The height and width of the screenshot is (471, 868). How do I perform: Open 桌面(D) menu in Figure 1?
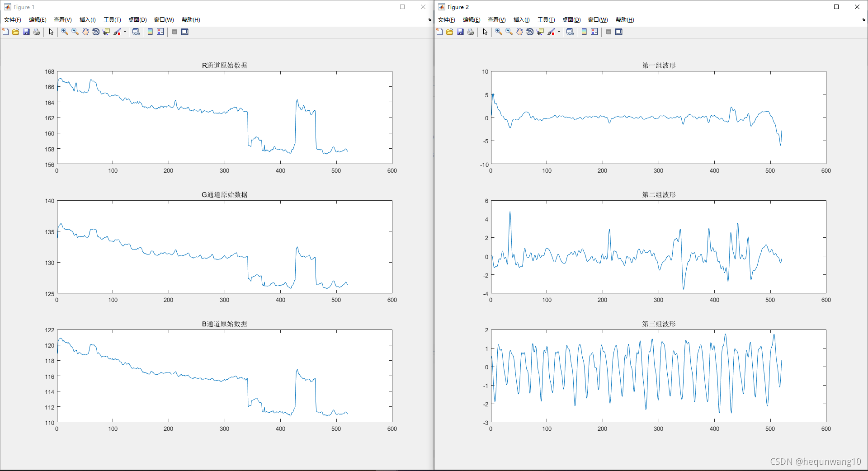point(137,20)
